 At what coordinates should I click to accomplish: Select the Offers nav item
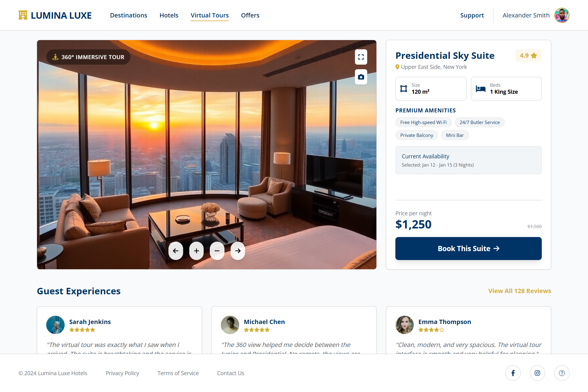point(250,15)
